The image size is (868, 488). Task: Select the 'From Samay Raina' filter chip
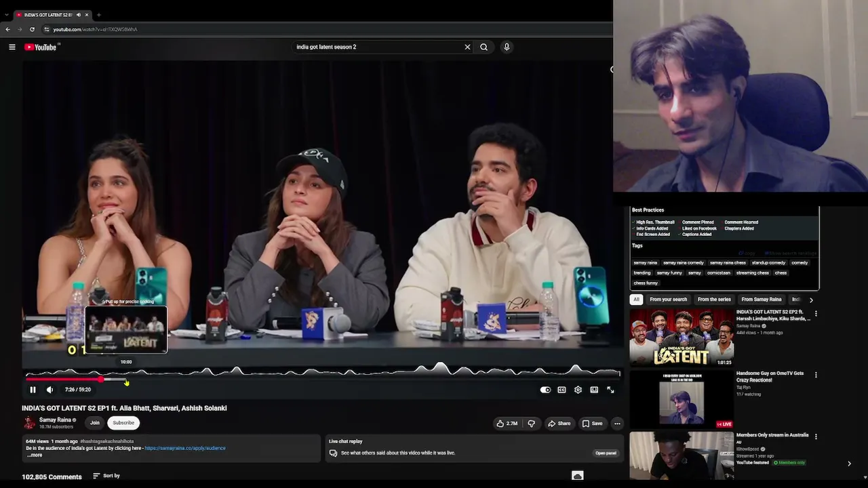(x=761, y=300)
